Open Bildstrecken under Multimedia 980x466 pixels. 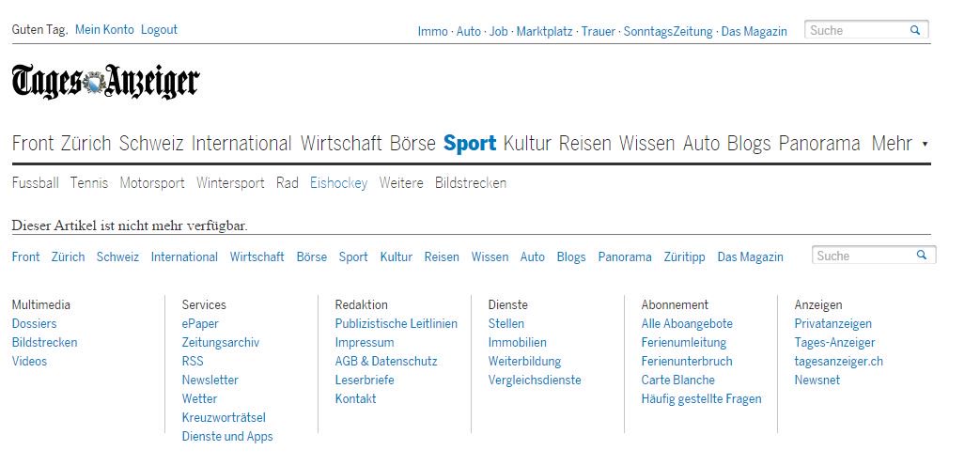pos(44,342)
